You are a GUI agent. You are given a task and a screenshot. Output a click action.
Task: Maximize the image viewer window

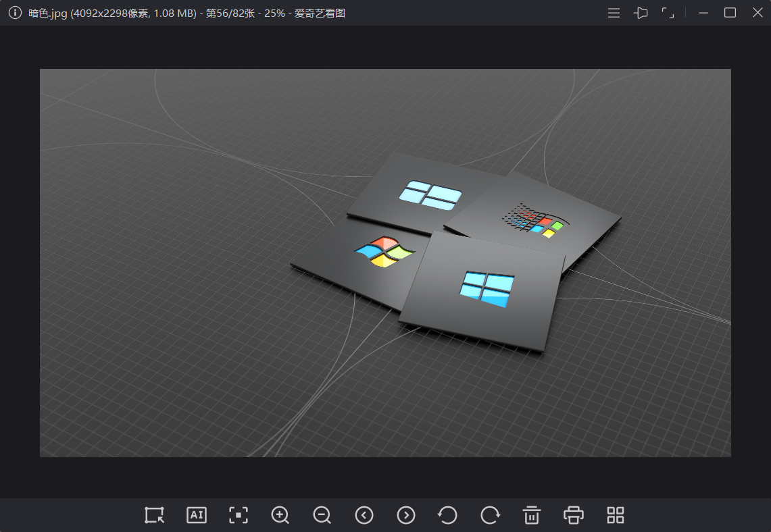[x=730, y=13]
